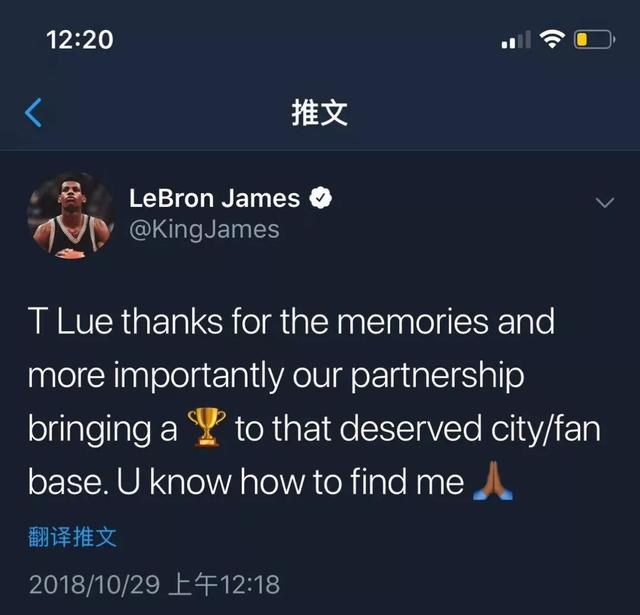
Task: Click the verified badge beside LeBron James
Action: point(320,198)
